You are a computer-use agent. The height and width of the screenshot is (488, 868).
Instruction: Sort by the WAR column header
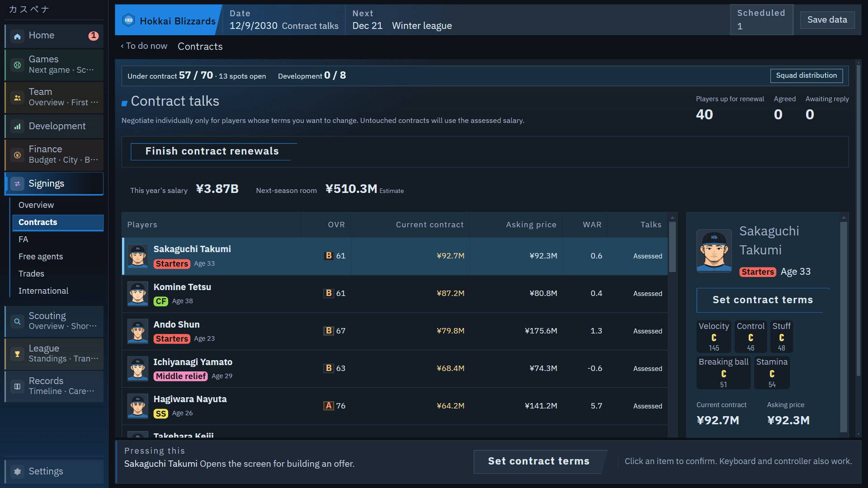click(x=592, y=225)
